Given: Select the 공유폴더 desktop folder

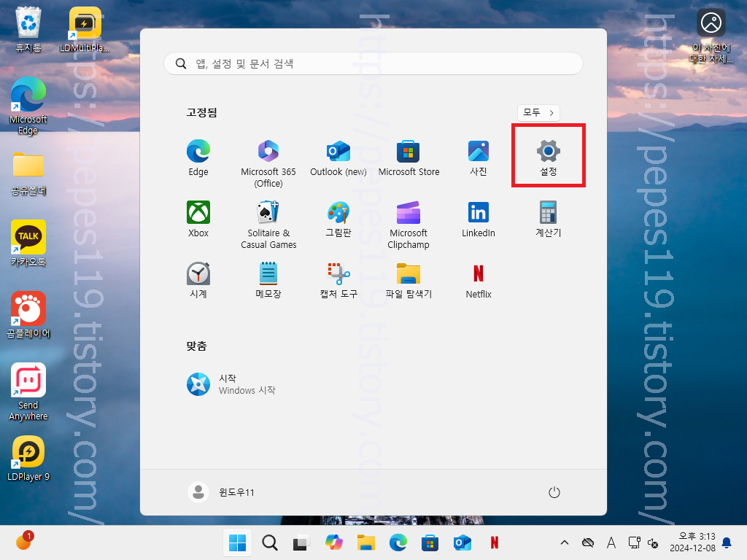Looking at the screenshot, I should click(28, 174).
